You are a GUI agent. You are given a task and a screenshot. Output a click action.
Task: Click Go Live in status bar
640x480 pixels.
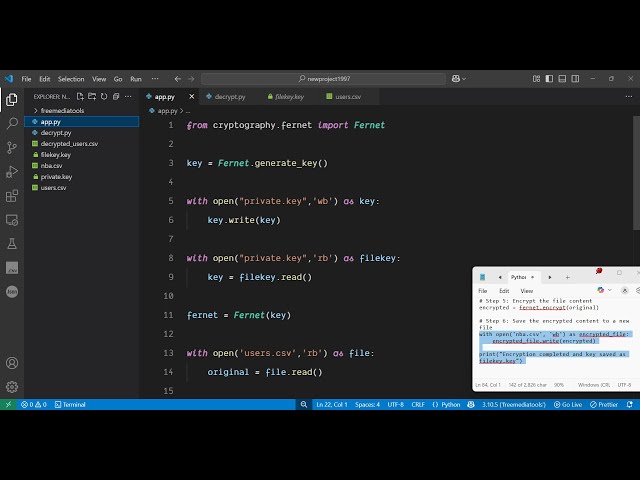click(568, 404)
